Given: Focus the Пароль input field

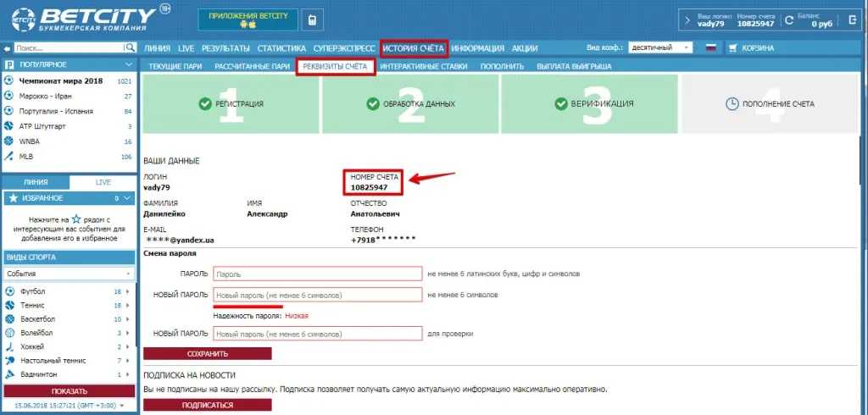Looking at the screenshot, I should 318,274.
